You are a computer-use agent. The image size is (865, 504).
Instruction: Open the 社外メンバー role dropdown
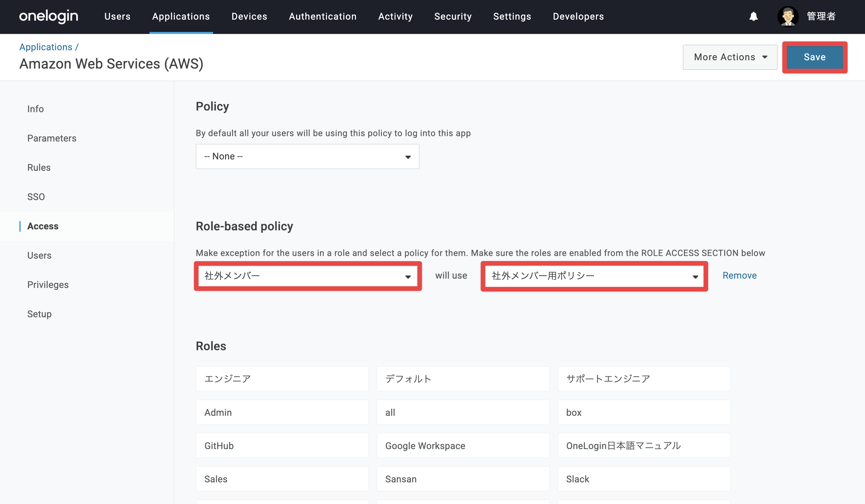[x=308, y=276]
